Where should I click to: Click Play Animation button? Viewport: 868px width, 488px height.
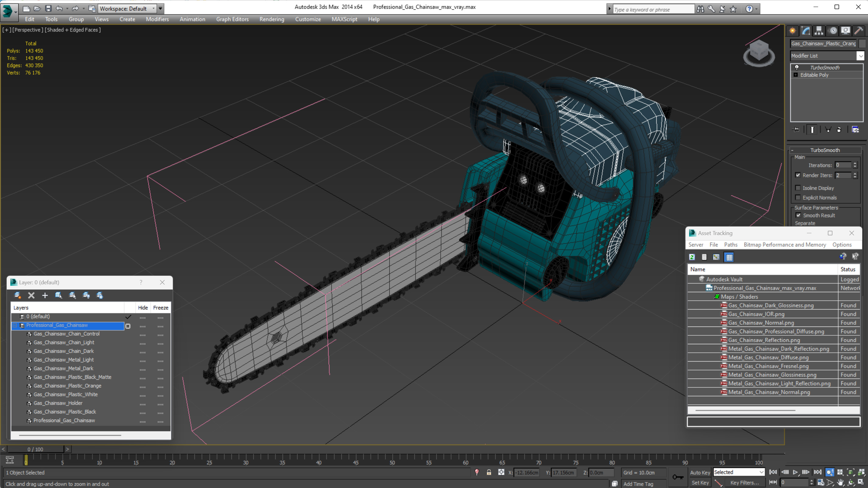coord(795,472)
